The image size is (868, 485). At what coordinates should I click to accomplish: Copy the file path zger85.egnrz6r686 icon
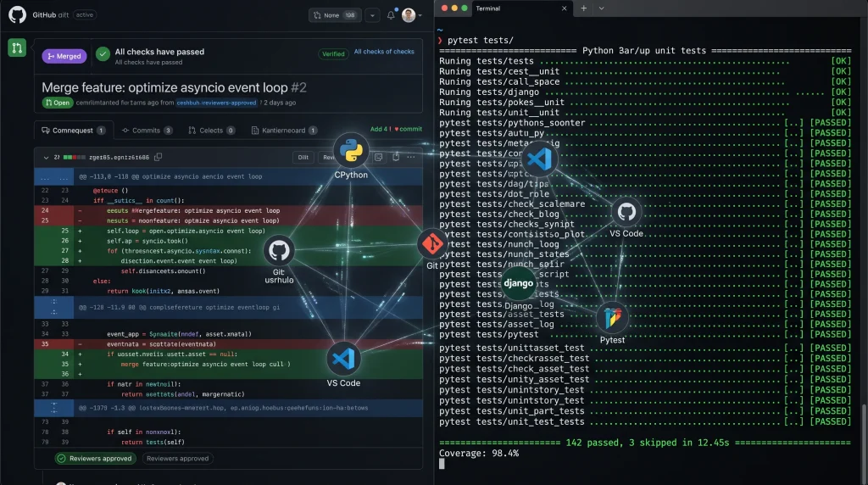[159, 157]
